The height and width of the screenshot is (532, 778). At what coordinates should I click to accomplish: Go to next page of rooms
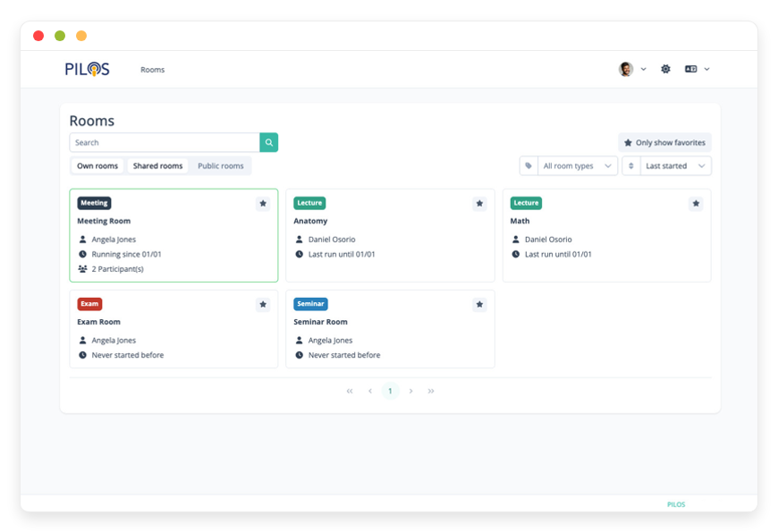[410, 391]
